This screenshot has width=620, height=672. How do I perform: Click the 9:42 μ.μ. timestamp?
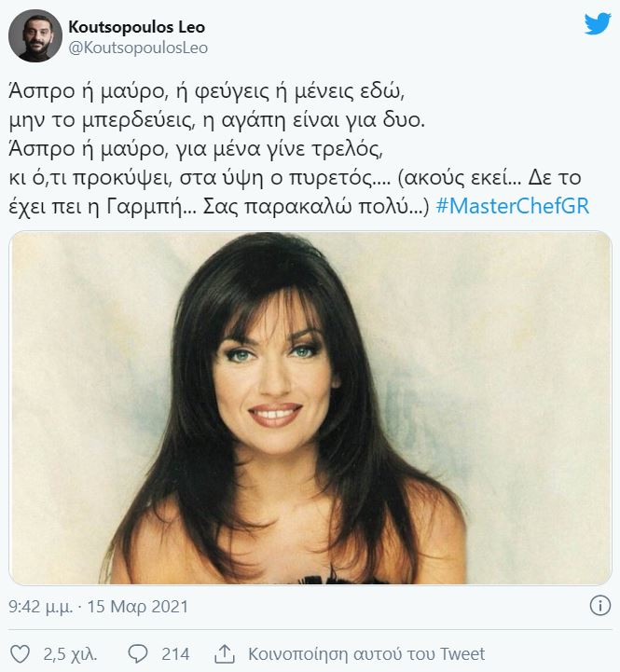tap(41, 607)
